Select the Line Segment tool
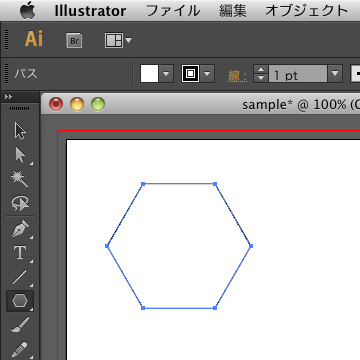The image size is (360, 360). tap(20, 277)
